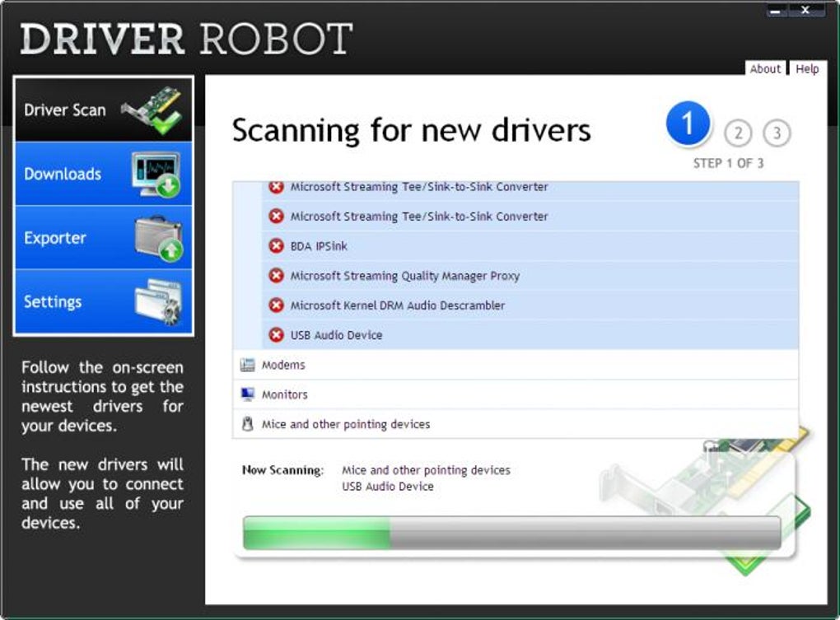Select USB Audio Device text in the driver list

coord(337,335)
